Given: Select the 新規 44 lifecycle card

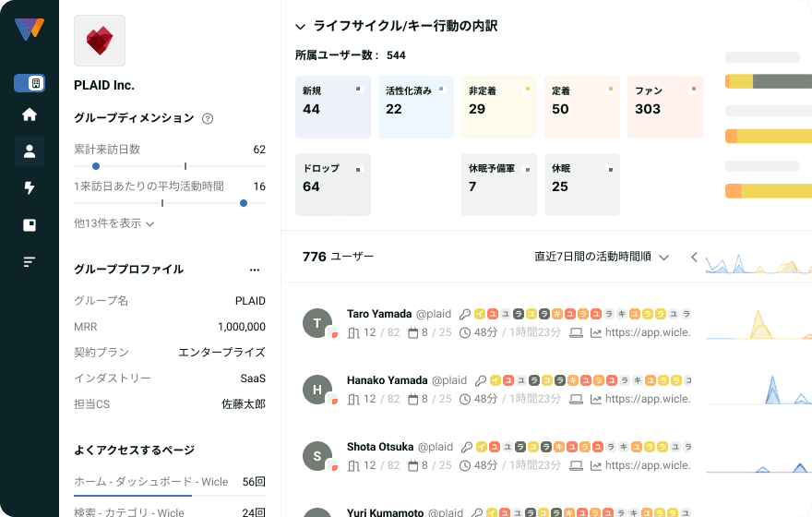Looking at the screenshot, I should [x=333, y=107].
